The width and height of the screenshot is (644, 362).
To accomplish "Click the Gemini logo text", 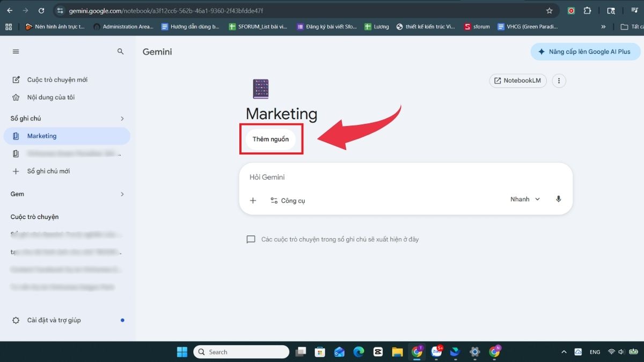I will coord(157,52).
